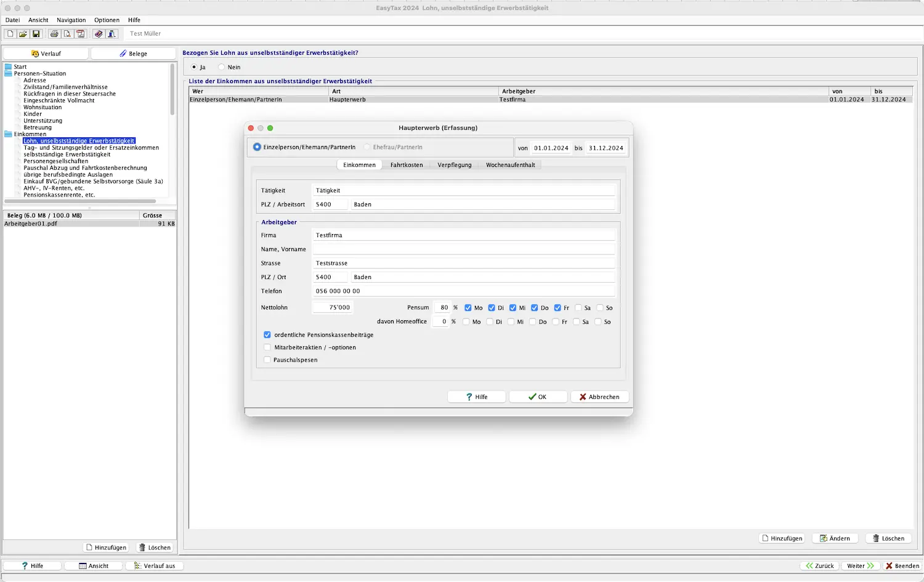Click the new document toolbar icon
Screen dimensions: 924x582
point(10,34)
